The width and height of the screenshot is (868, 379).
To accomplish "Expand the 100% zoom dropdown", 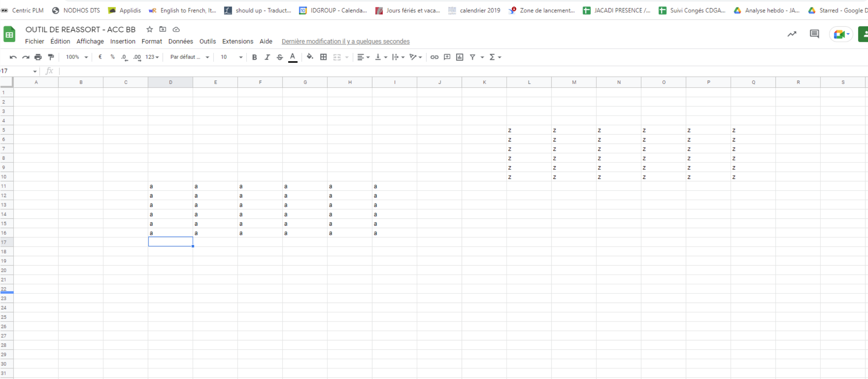I will [76, 57].
